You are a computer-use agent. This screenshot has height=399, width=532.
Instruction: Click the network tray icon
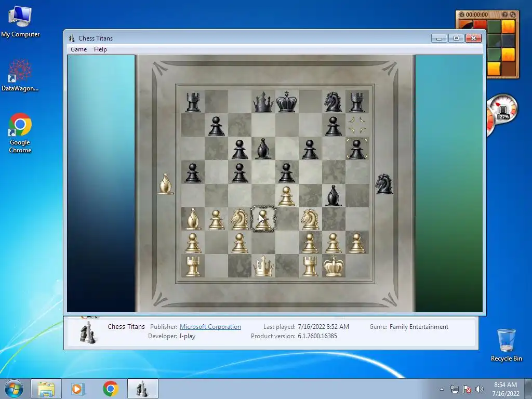point(454,389)
